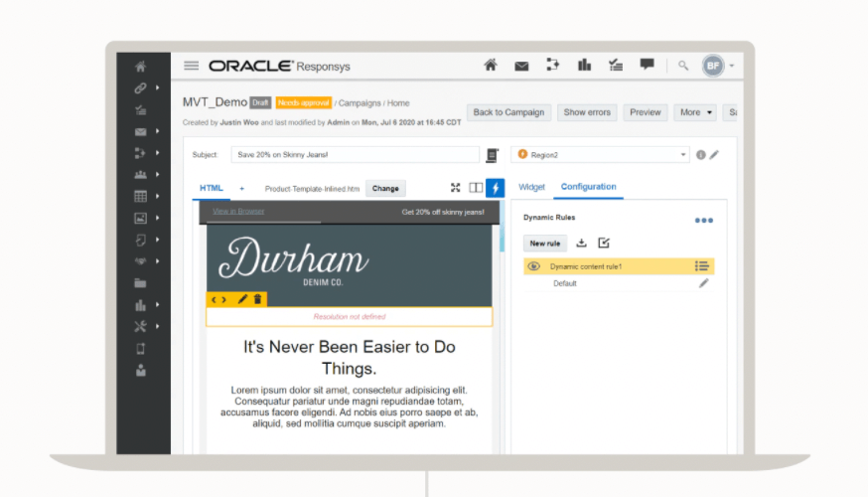Delete region using trash icon
The height and width of the screenshot is (497, 868).
(257, 299)
